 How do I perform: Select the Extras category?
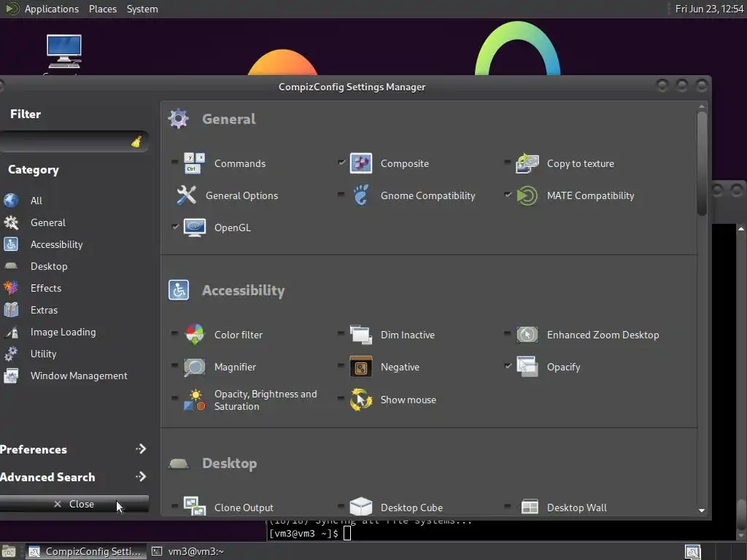(44, 310)
